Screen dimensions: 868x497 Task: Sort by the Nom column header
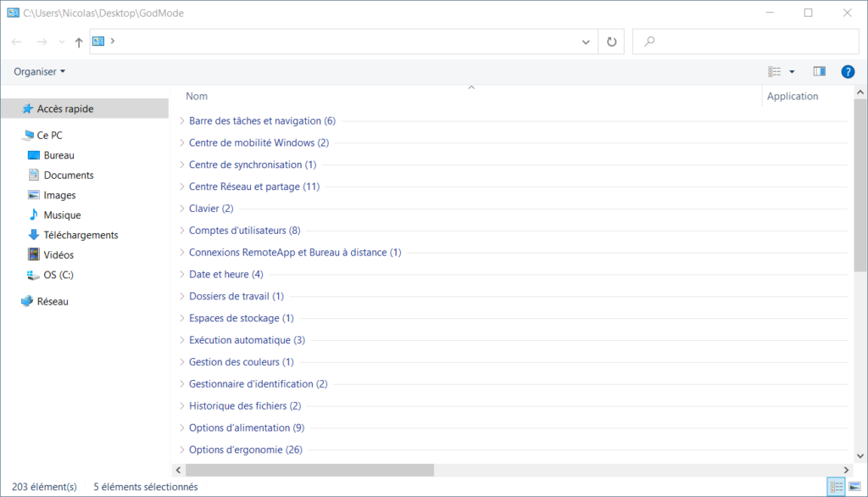pyautogui.click(x=197, y=97)
